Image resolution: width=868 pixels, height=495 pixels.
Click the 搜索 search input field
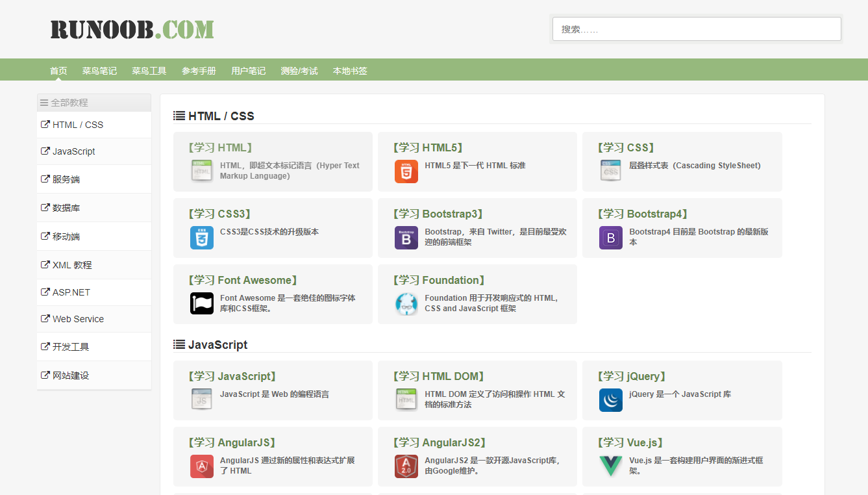696,29
